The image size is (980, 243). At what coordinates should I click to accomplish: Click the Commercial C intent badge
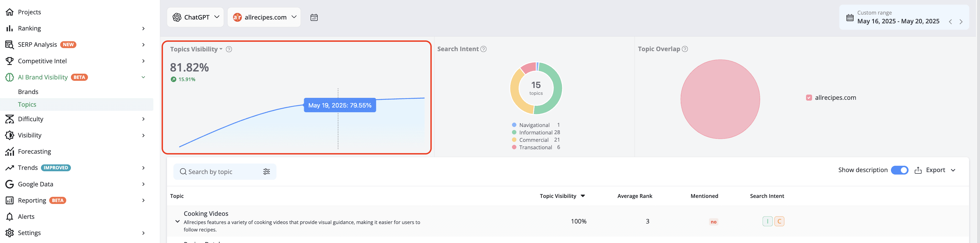(779, 221)
